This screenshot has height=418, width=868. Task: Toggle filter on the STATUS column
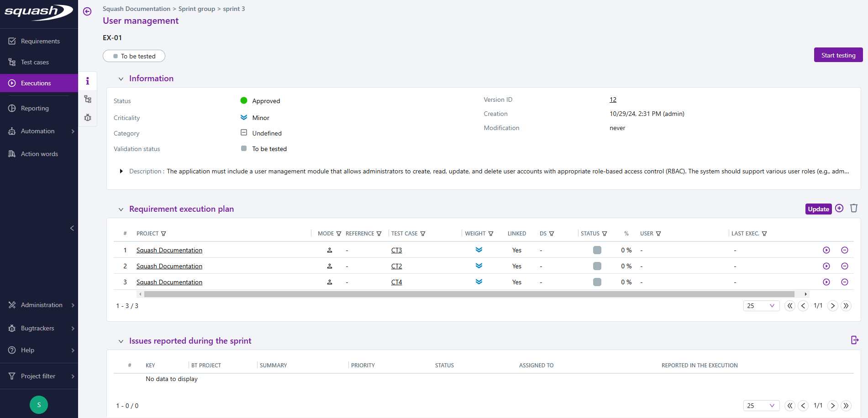pyautogui.click(x=605, y=234)
